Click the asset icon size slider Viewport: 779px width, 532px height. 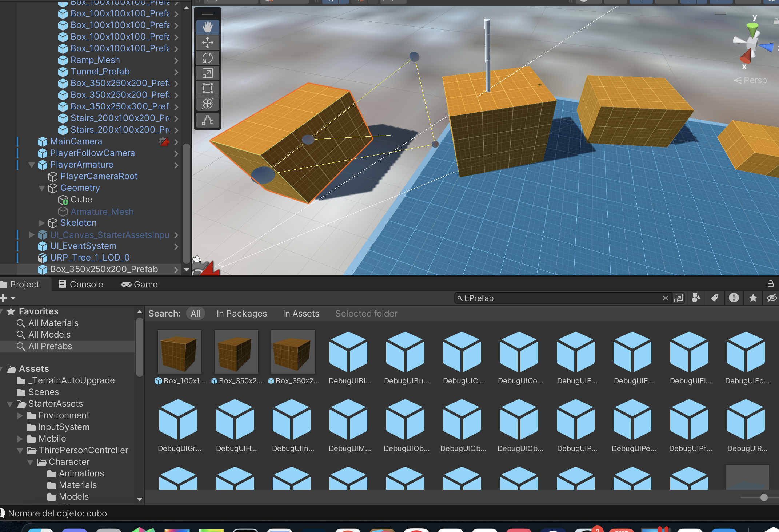click(x=764, y=497)
